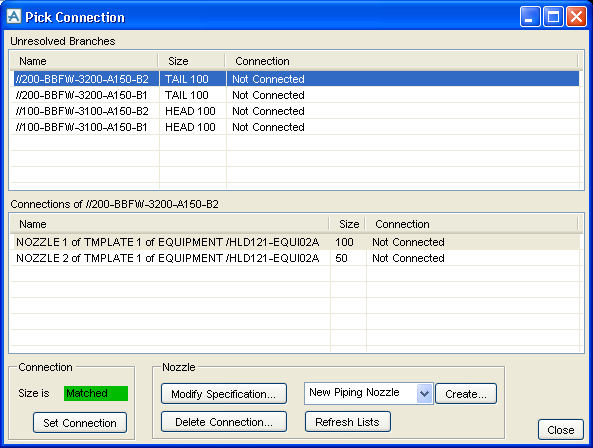The width and height of the screenshot is (593, 448).
Task: Click the Set Connection button
Action: coord(80,423)
